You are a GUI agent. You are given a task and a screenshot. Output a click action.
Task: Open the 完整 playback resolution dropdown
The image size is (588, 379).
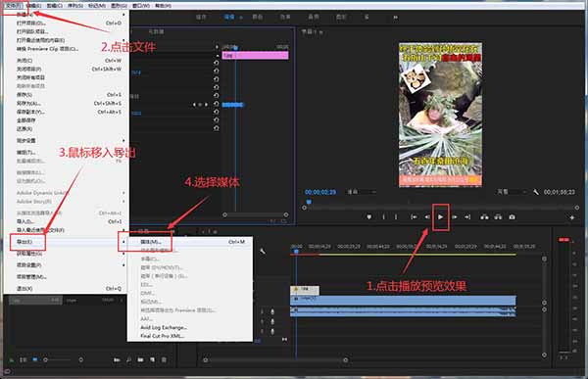tap(512, 192)
